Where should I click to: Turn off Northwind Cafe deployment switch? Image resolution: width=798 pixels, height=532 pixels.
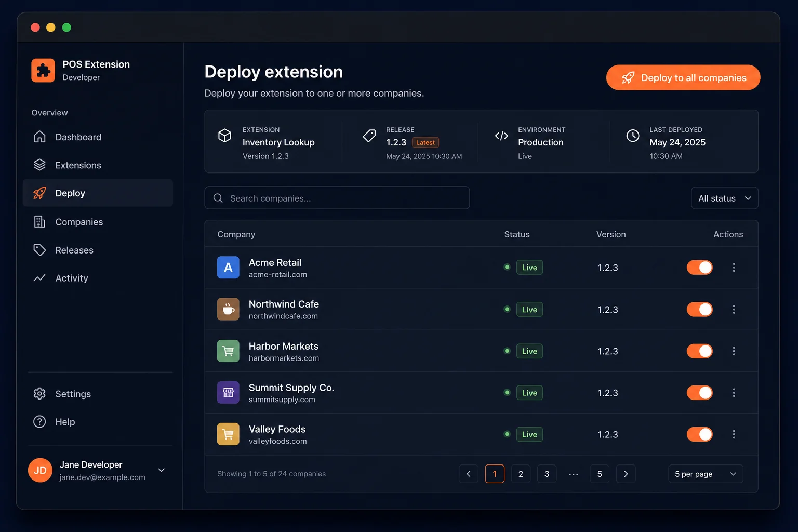700,309
